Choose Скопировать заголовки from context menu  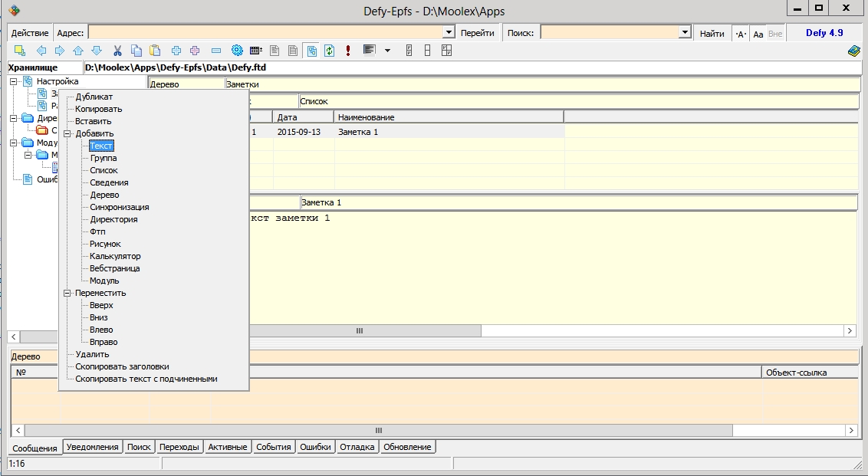pos(122,366)
